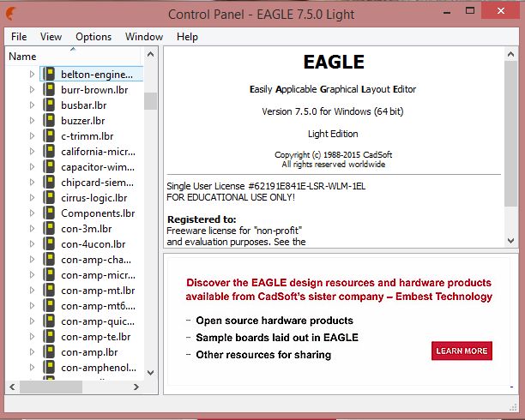Select the buzzer.lbr entry

[x=83, y=121]
